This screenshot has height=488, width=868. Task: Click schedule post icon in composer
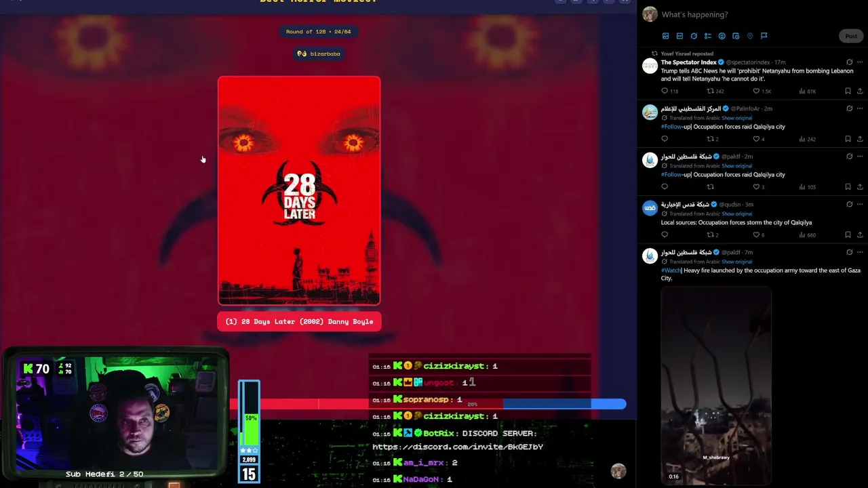(736, 36)
